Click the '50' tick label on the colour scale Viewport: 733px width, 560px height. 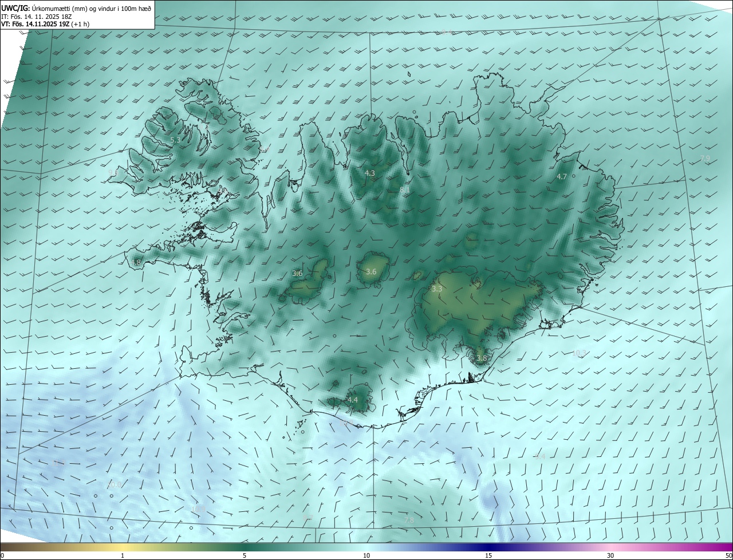coord(728,556)
